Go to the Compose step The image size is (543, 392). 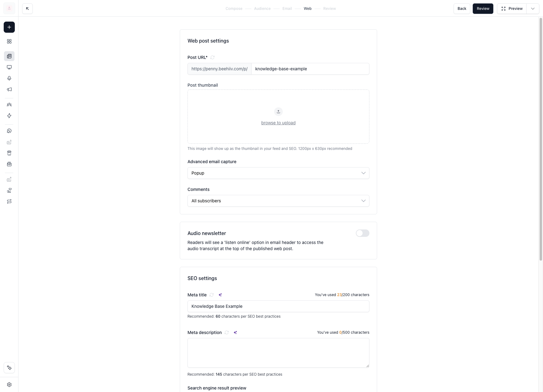234,9
